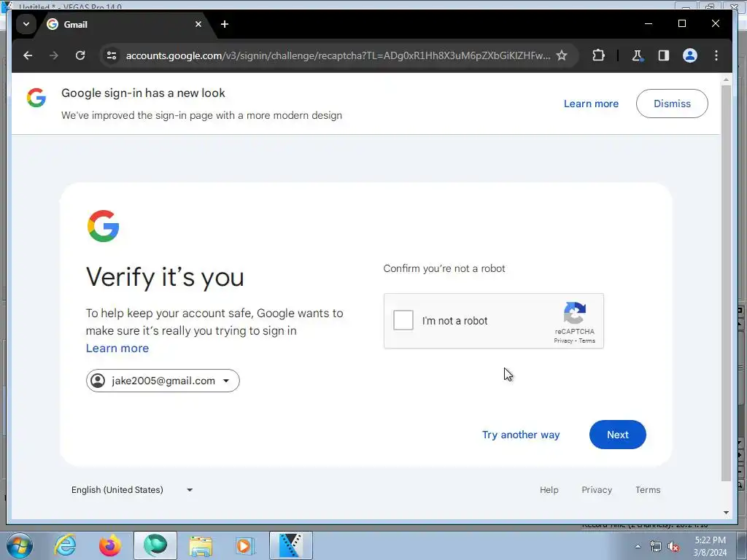Open the footer Terms link
Screen dimensions: 747x560
coord(648,490)
